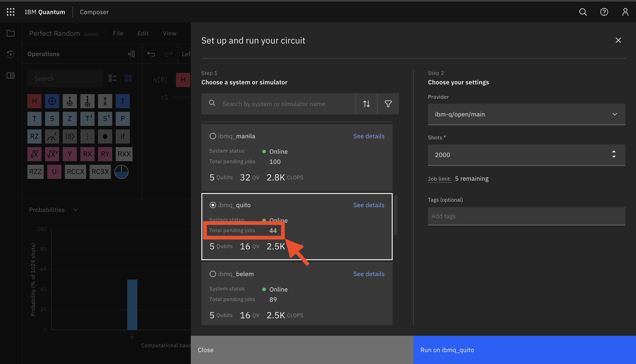The image size is (636, 364).
Task: Select the reset |0⟩ operation
Action: 70,136
